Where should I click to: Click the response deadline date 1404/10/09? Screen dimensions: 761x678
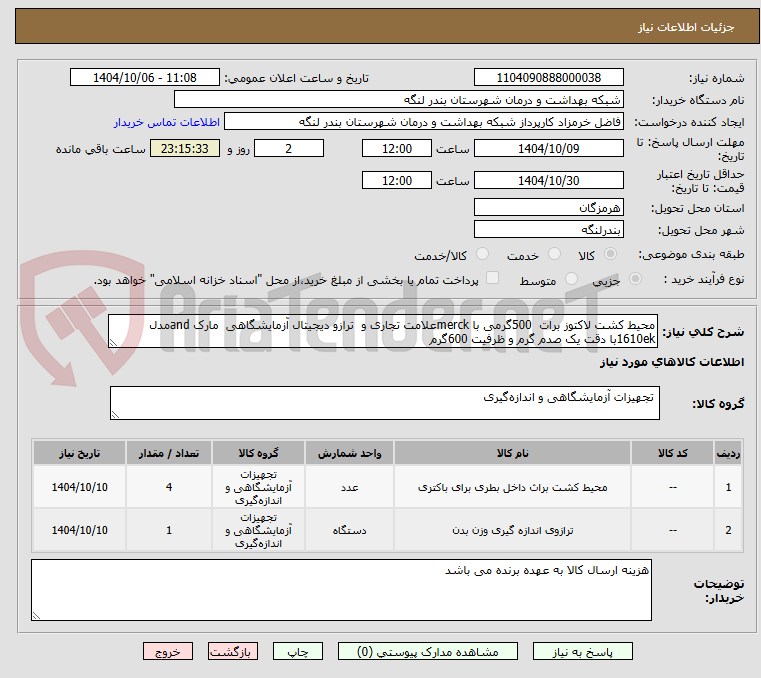tap(548, 149)
